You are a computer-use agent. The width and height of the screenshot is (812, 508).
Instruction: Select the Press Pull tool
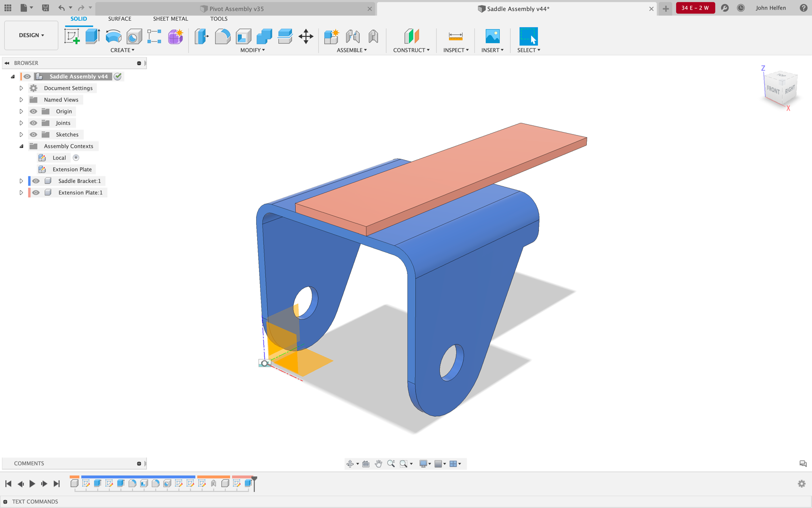[x=201, y=36]
